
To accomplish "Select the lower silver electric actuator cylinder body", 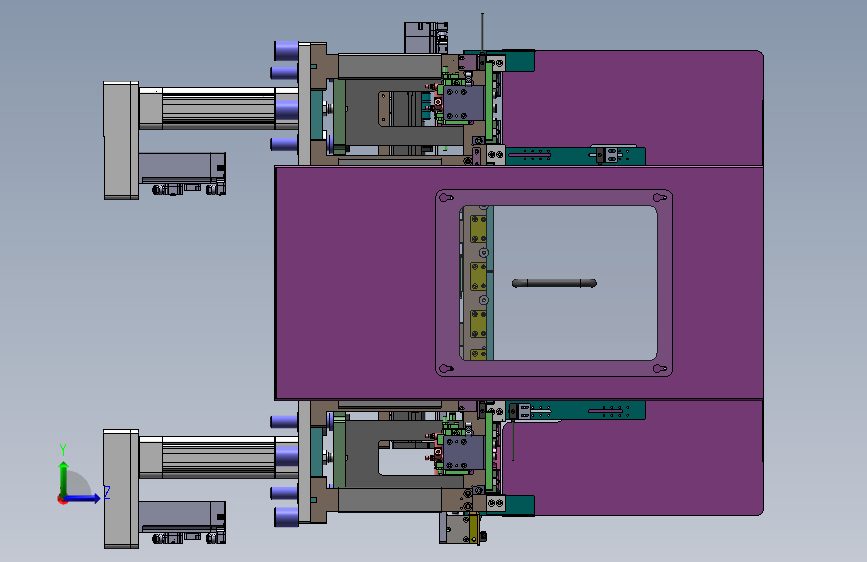I will point(218,457).
